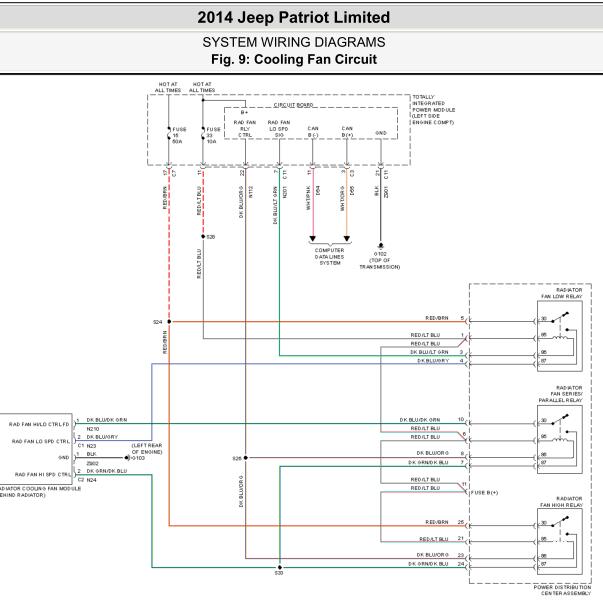Select the "TOTALLY INTEGRATED POWER MODULE" label

pyautogui.click(x=433, y=110)
